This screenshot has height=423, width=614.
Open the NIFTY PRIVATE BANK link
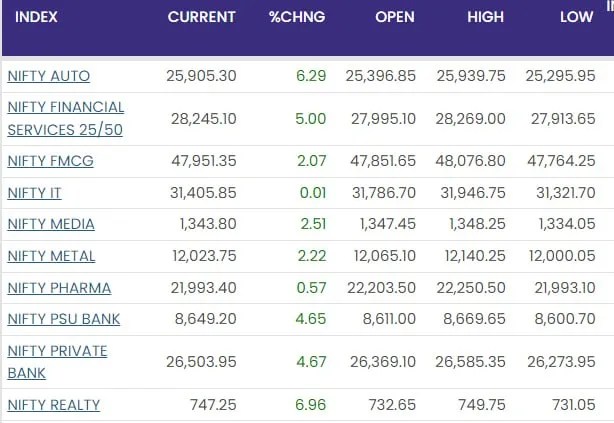57,362
